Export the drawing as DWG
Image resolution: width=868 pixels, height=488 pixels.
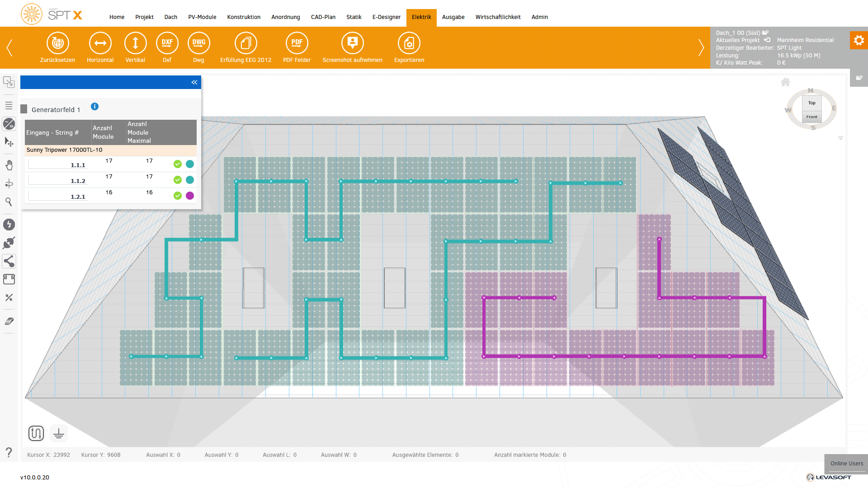pyautogui.click(x=198, y=43)
